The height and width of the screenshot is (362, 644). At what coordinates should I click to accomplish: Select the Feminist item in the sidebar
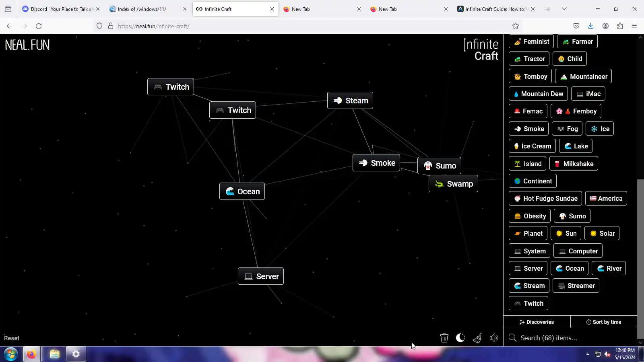point(531,41)
